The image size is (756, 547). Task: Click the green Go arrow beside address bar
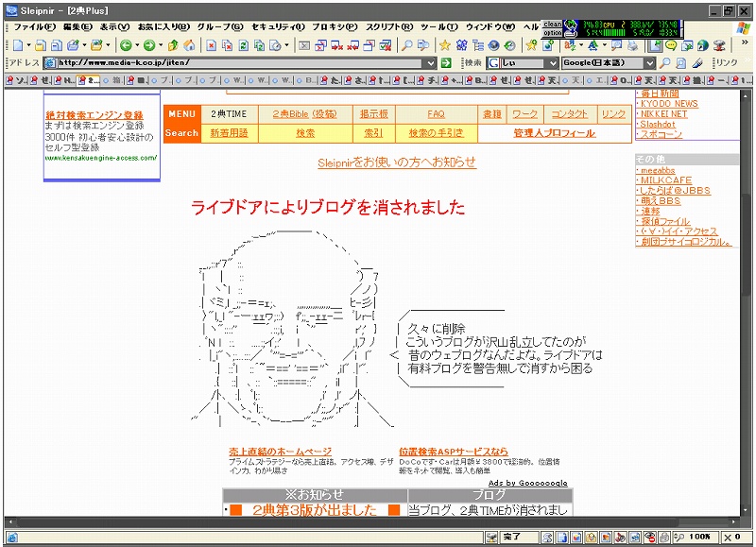click(x=446, y=62)
